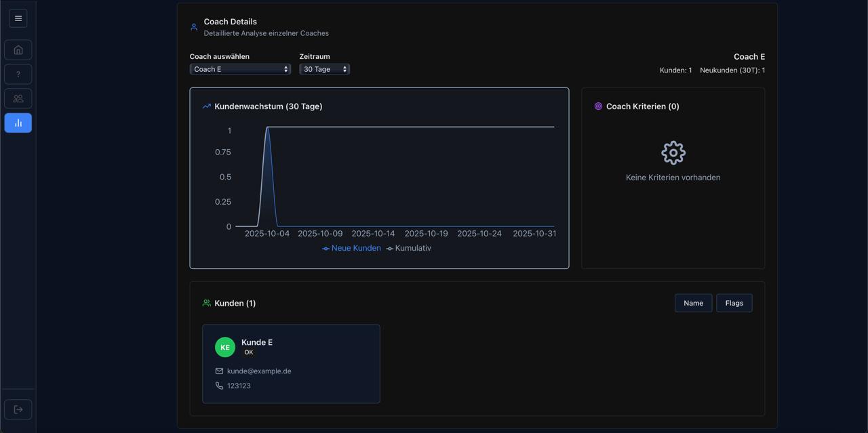This screenshot has height=433, width=868.
Task: Click the phone icon beside 123123
Action: tap(219, 386)
